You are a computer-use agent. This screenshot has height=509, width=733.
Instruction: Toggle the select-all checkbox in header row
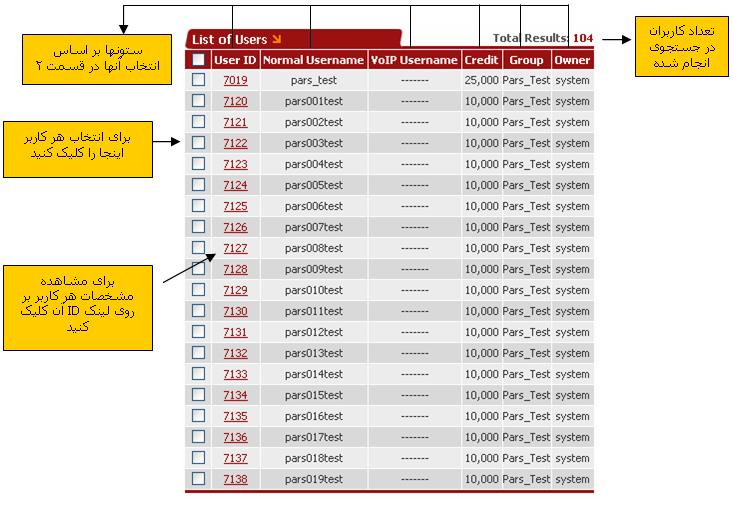198,60
